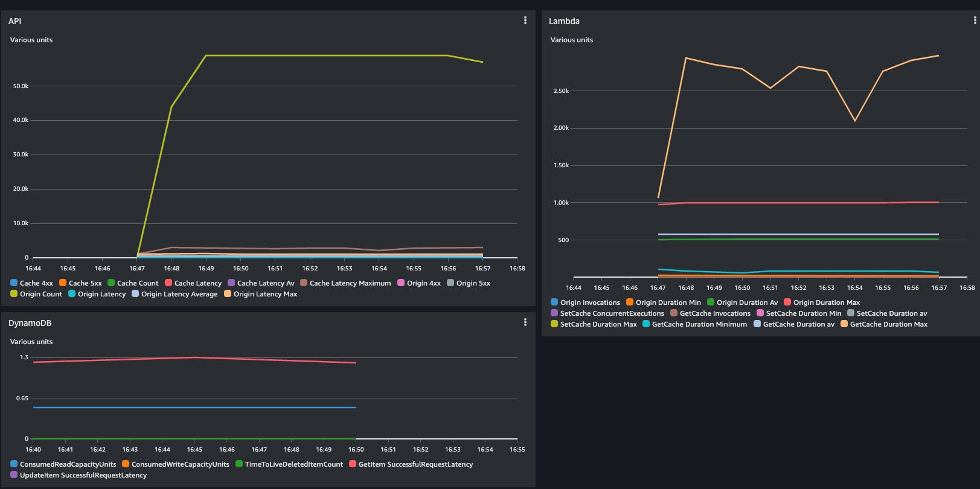Click the DynamoDB widget title
Image resolution: width=980 pixels, height=489 pixels.
(30, 323)
